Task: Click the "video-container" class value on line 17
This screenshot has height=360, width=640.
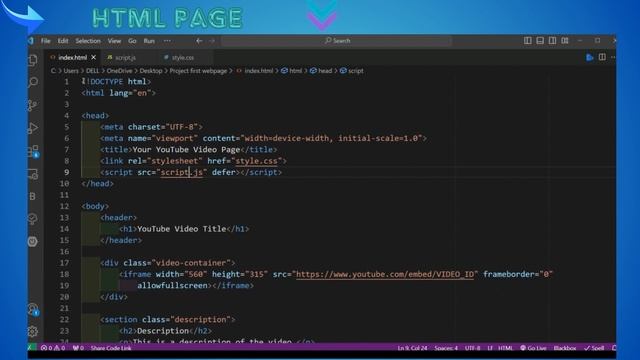Action: (191, 263)
